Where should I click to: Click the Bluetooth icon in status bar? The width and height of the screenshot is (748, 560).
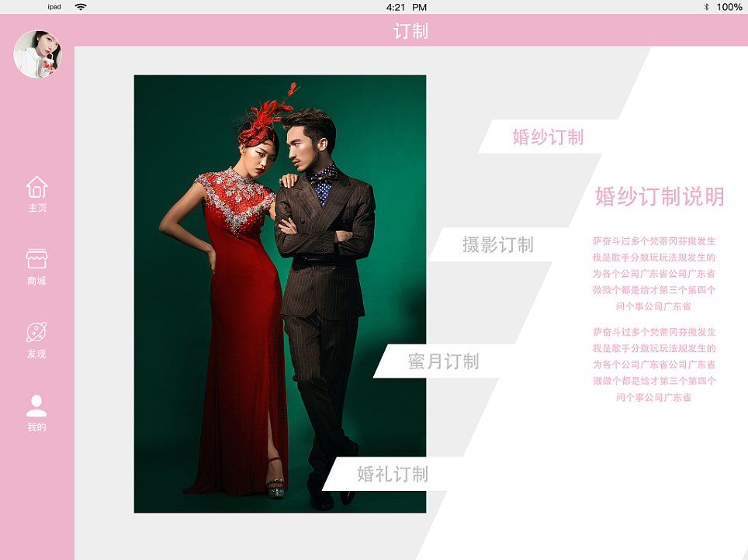pos(706,6)
